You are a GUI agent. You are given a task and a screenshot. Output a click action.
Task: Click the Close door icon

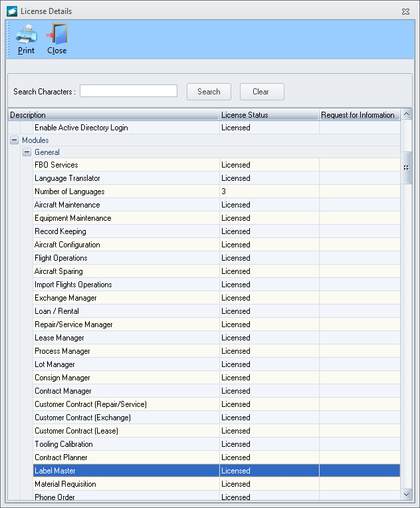point(57,34)
